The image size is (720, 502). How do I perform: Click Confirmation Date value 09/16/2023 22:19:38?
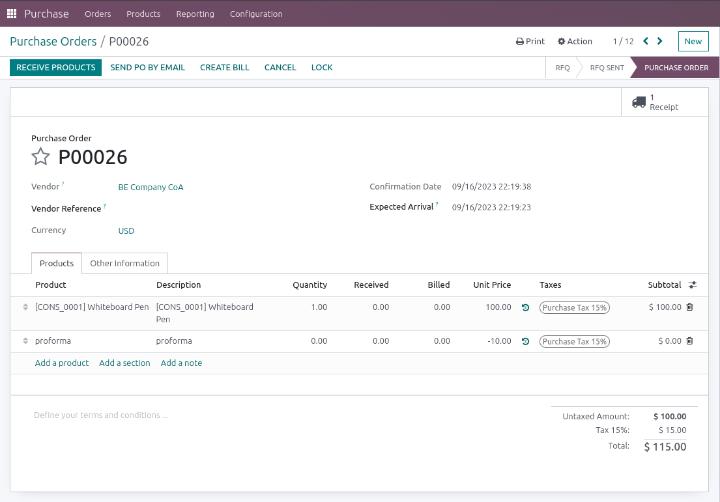tap(491, 186)
